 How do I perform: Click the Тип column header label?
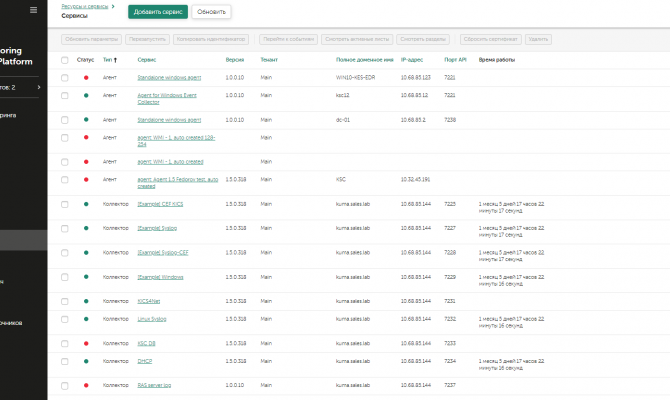pyautogui.click(x=107, y=60)
